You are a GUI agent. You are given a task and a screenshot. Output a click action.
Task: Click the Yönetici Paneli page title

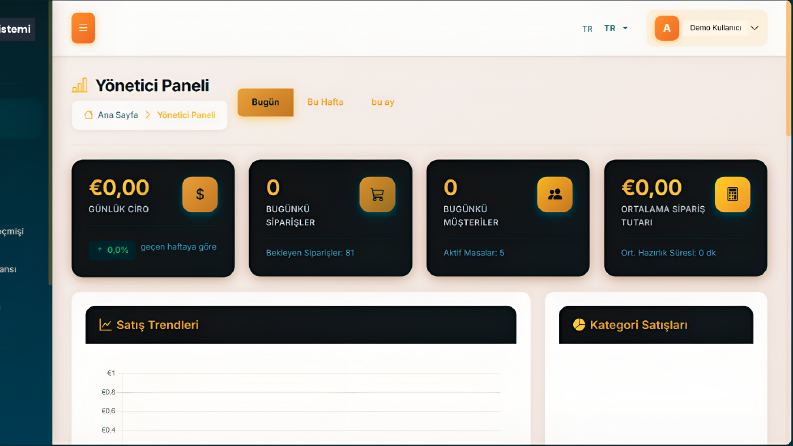click(x=152, y=85)
